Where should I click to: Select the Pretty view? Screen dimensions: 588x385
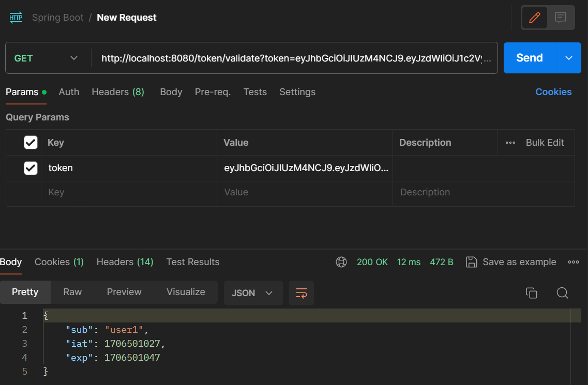click(25, 292)
